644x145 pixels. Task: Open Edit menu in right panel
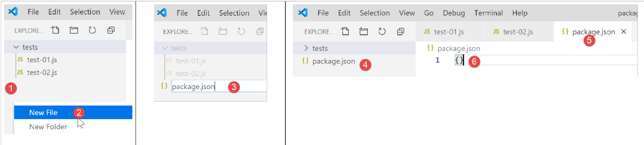click(x=344, y=13)
